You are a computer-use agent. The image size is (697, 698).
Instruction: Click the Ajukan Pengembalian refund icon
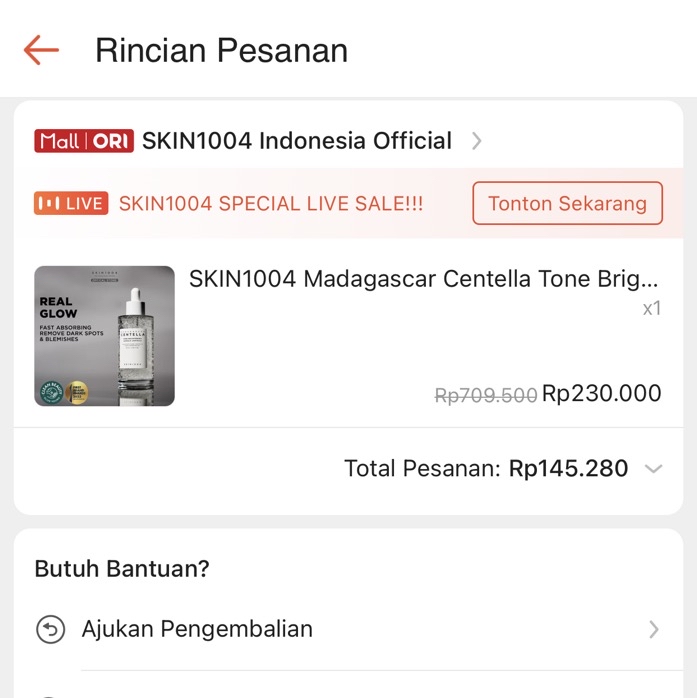point(49,629)
